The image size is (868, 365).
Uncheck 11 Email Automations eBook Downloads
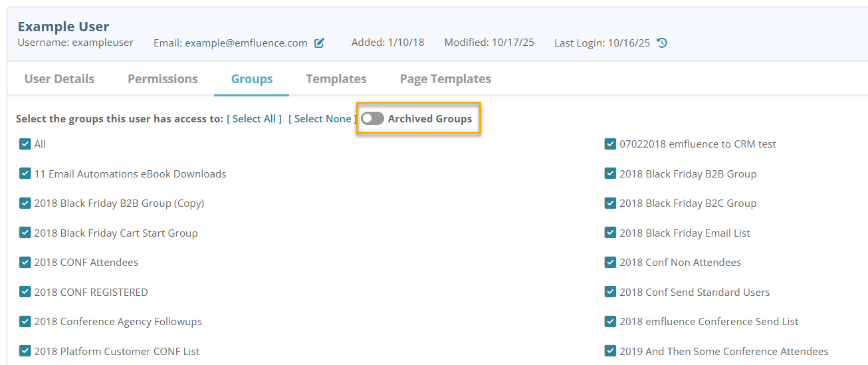(x=25, y=174)
